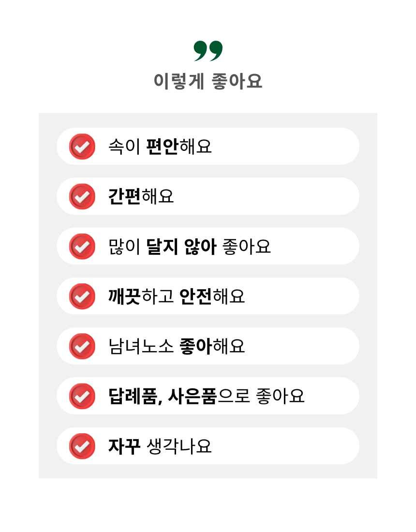
Task: Click the '이렇게 좋아요' heading
Action: coord(208,81)
